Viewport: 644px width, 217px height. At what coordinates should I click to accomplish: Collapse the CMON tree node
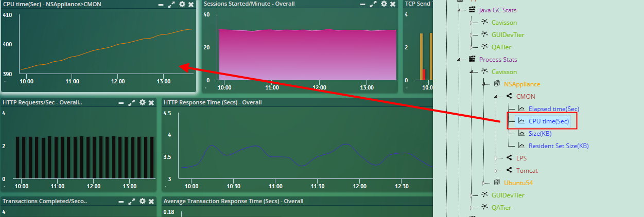(x=496, y=97)
